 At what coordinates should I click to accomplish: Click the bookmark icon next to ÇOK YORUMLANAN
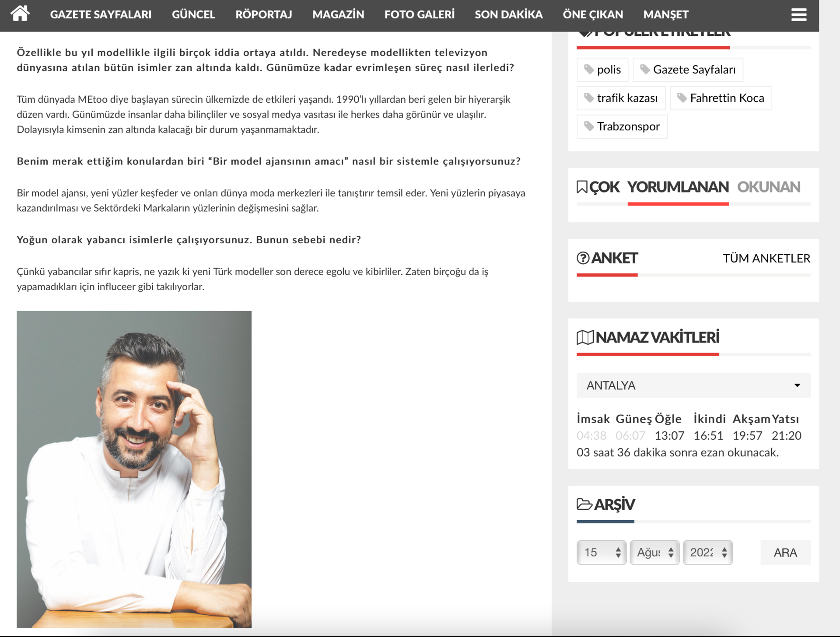tap(582, 187)
